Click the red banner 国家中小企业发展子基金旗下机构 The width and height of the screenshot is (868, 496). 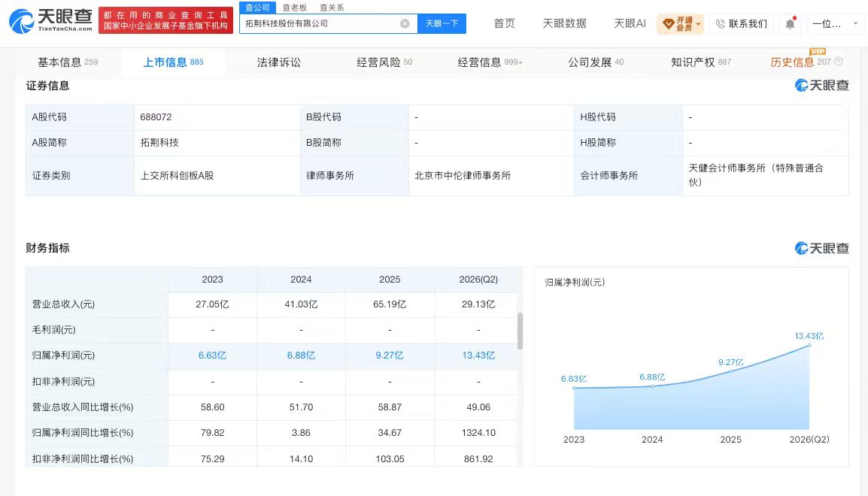pyautogui.click(x=165, y=20)
